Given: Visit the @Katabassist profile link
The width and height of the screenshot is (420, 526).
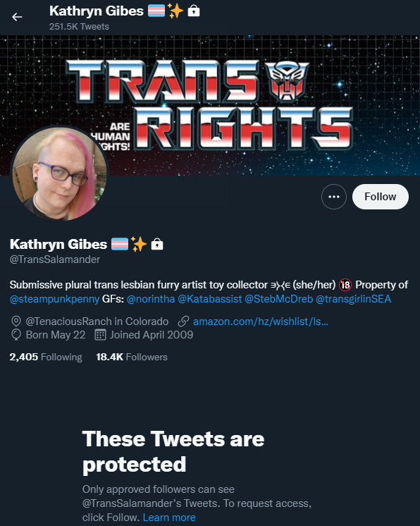Looking at the screenshot, I should pyautogui.click(x=209, y=299).
